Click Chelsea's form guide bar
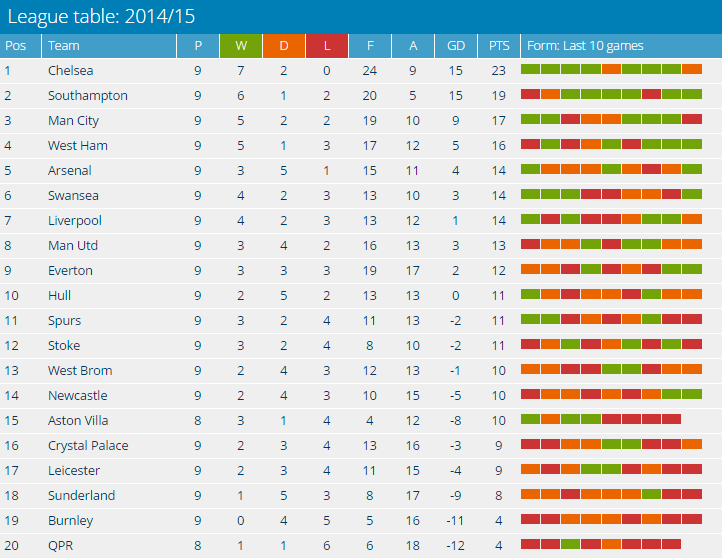The image size is (722, 559). (611, 69)
